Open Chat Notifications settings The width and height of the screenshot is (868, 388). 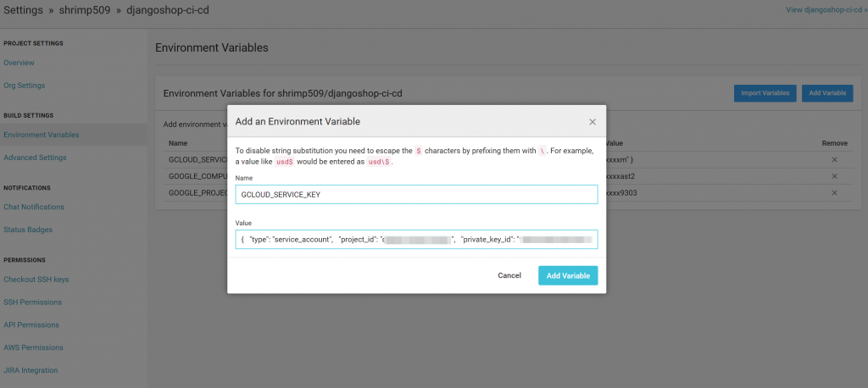coord(34,207)
